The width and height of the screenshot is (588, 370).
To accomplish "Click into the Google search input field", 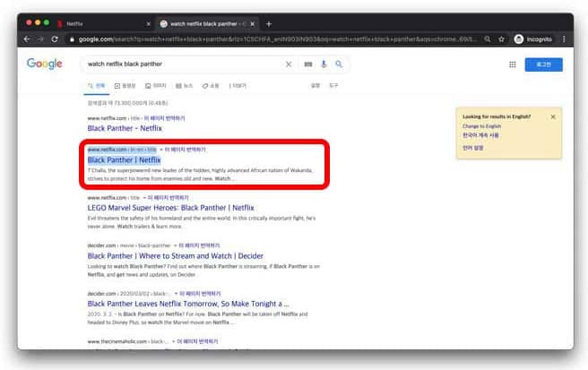I will (184, 65).
